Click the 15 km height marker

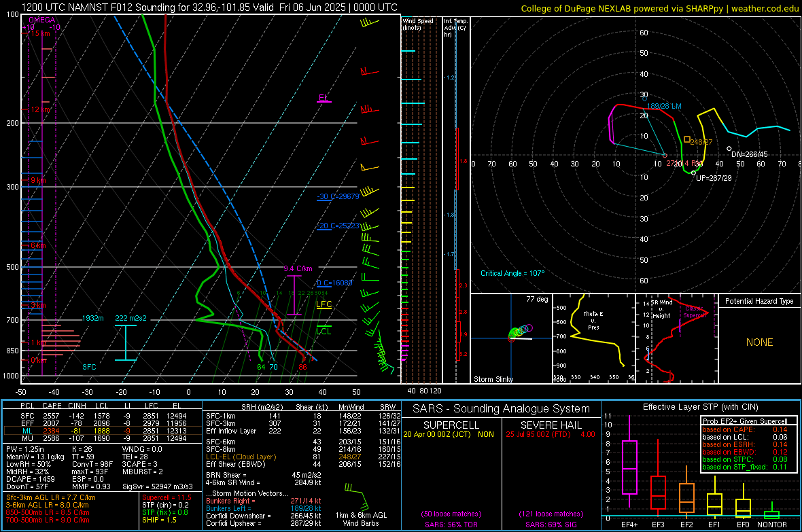pyautogui.click(x=41, y=33)
